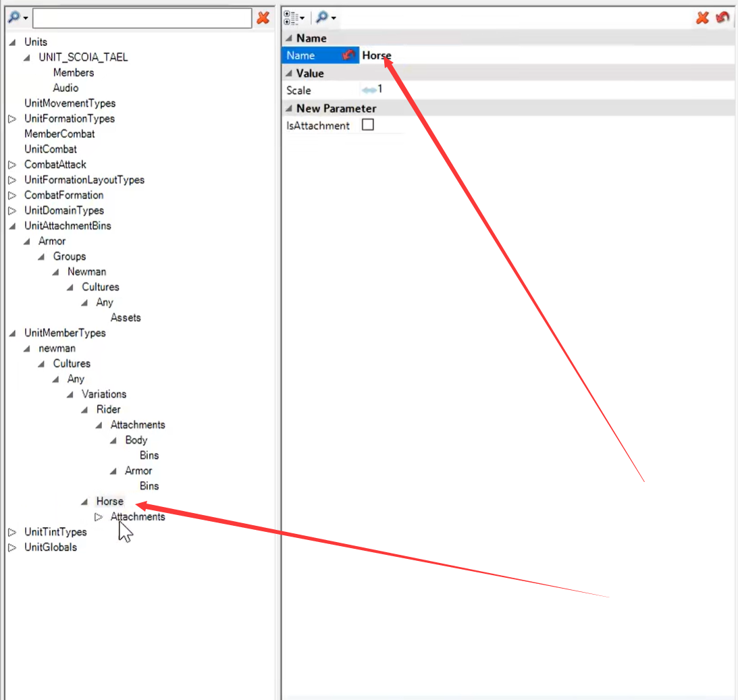
Task: Expand the UnitFormationLayoutTypes node
Action: point(12,180)
